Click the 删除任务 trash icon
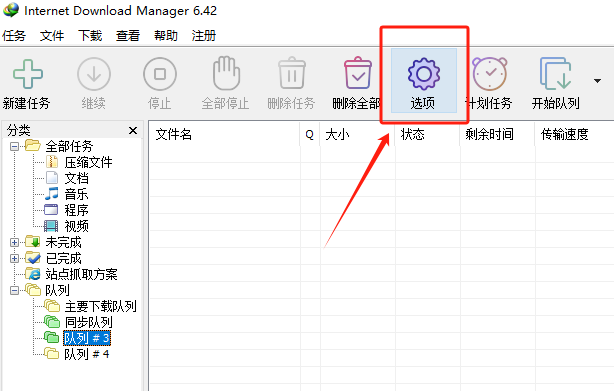The height and width of the screenshot is (391, 614). click(292, 73)
